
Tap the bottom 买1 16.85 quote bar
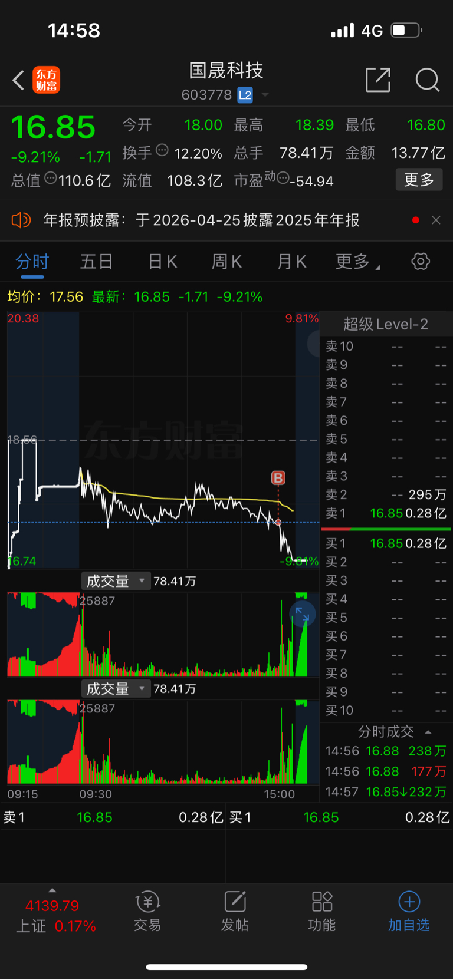(340, 817)
